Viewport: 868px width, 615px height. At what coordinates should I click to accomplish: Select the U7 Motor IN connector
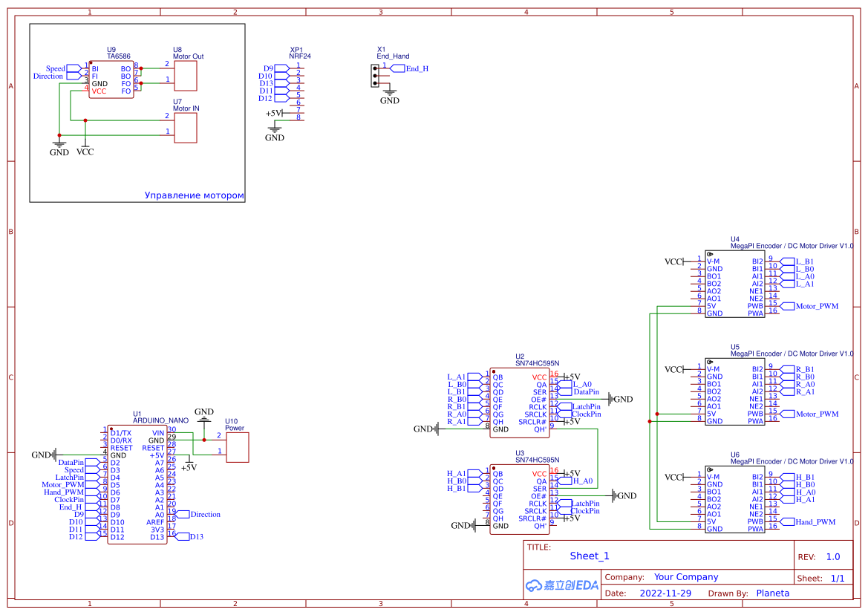point(186,126)
